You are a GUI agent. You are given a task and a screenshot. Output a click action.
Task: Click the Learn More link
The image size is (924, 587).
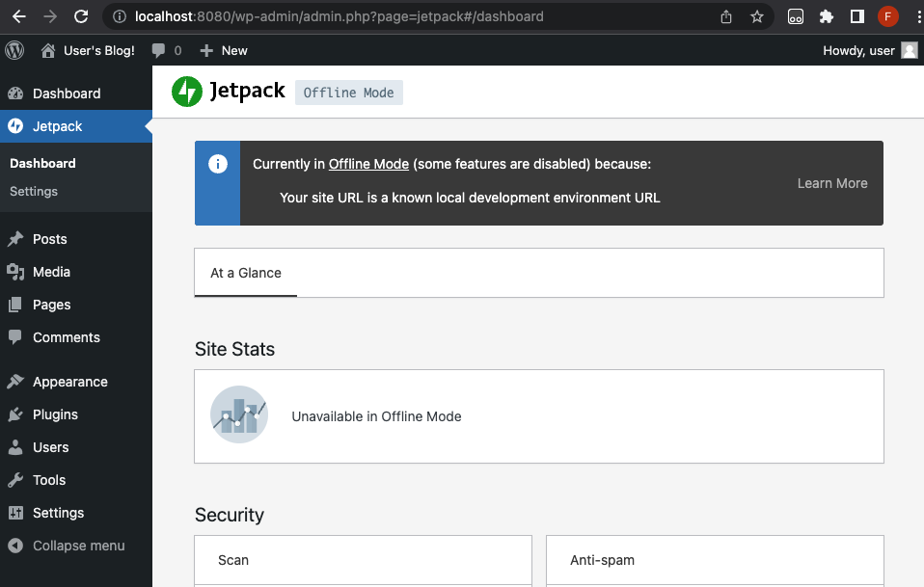831,183
